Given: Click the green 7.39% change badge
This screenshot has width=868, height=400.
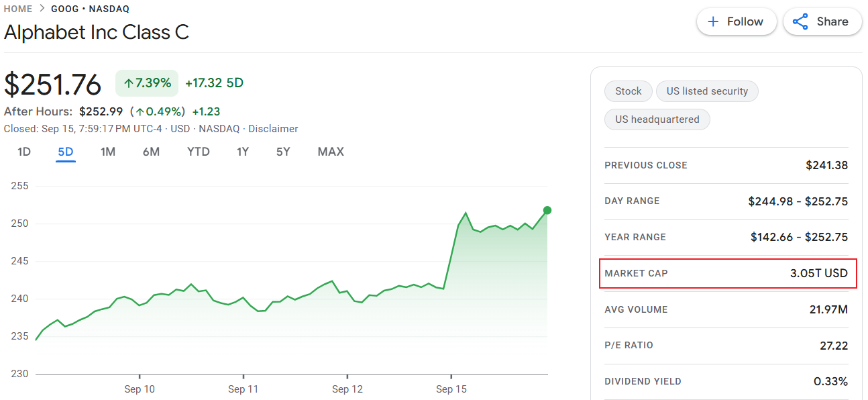Looking at the screenshot, I should point(147,83).
